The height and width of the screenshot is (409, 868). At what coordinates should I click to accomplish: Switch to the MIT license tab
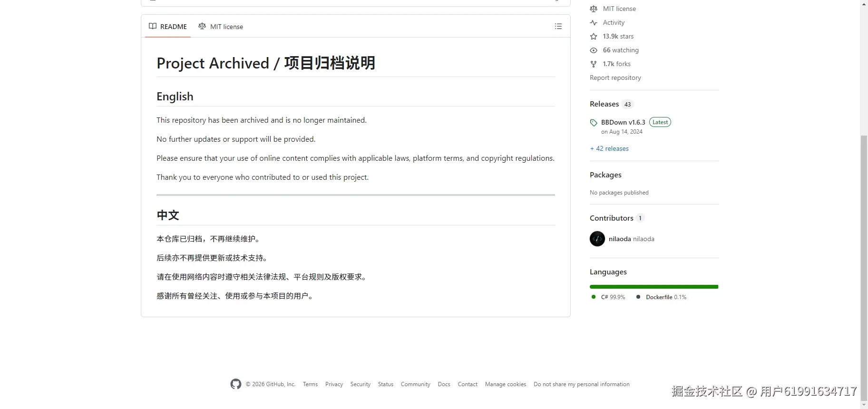[x=221, y=27]
